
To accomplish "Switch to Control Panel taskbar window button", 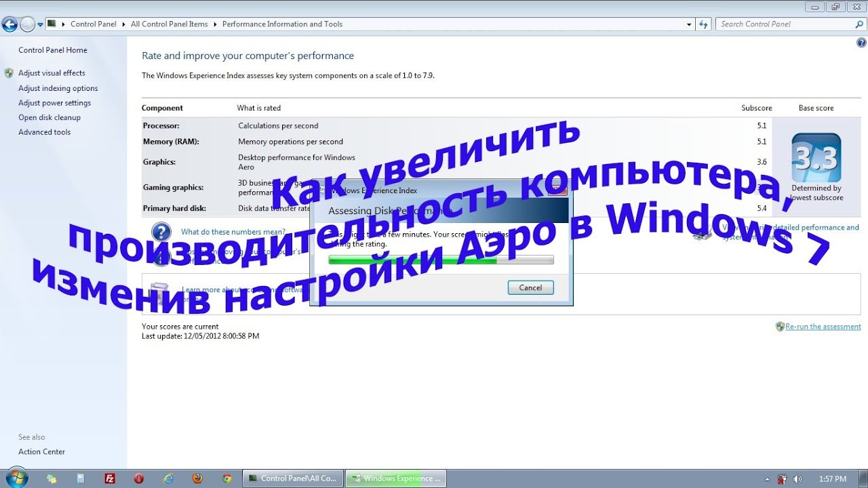I will 292,479.
